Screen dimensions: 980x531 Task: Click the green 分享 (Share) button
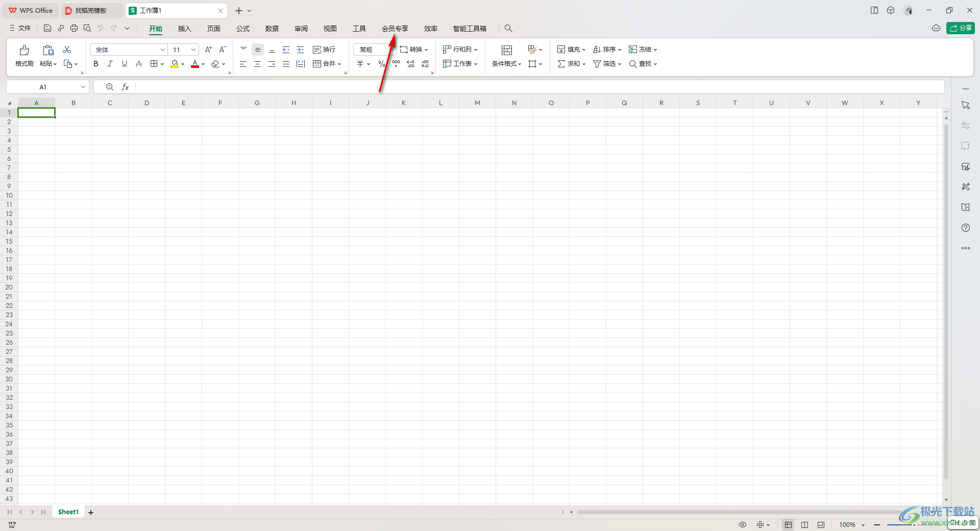[x=960, y=28]
